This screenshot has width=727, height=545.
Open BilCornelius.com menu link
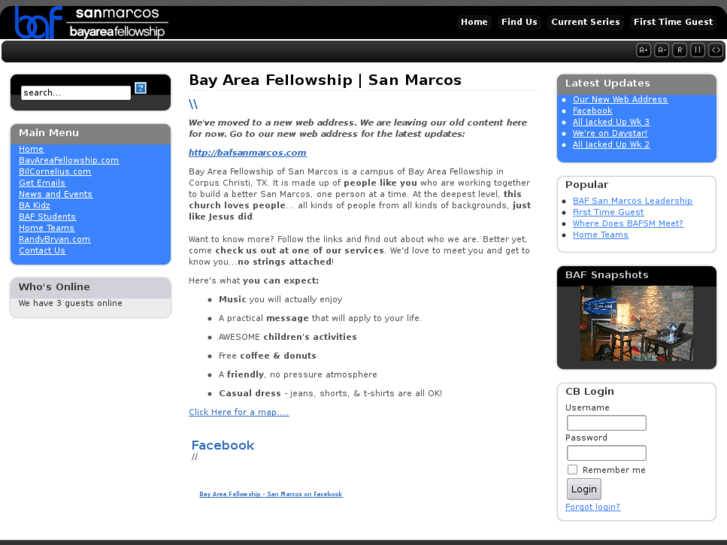(x=55, y=172)
